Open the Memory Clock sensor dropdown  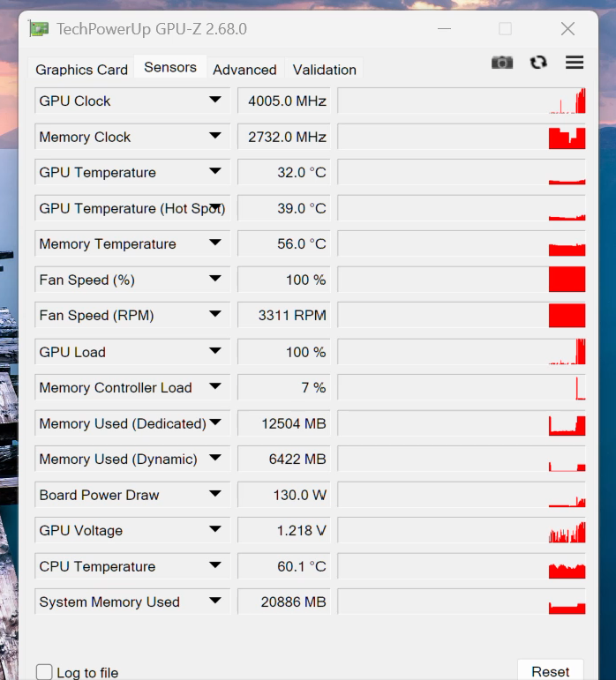coord(215,136)
